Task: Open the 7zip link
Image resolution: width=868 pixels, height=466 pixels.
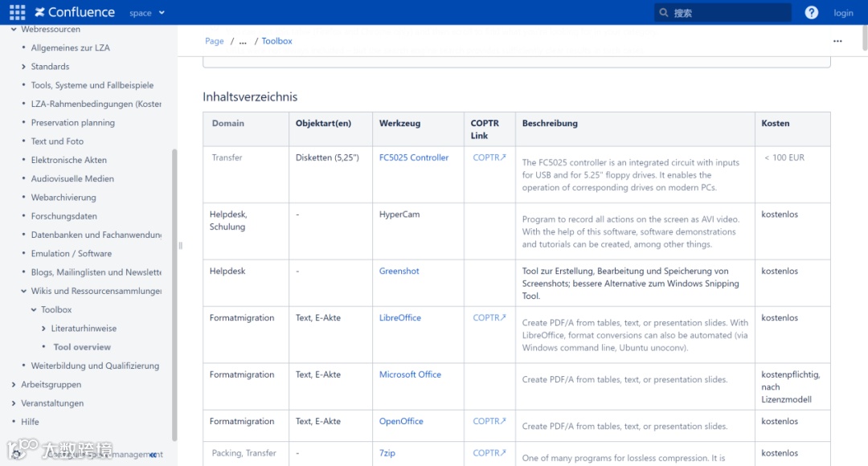Action: tap(387, 452)
